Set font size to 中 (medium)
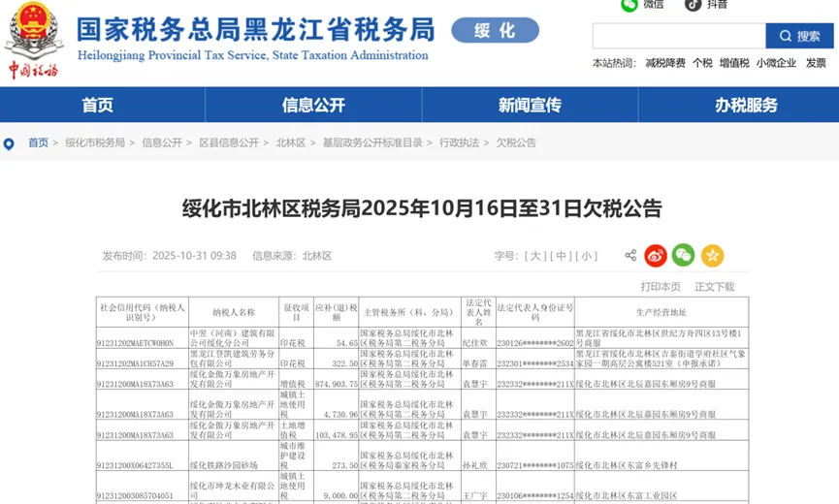This screenshot has width=839, height=504. coord(561,256)
